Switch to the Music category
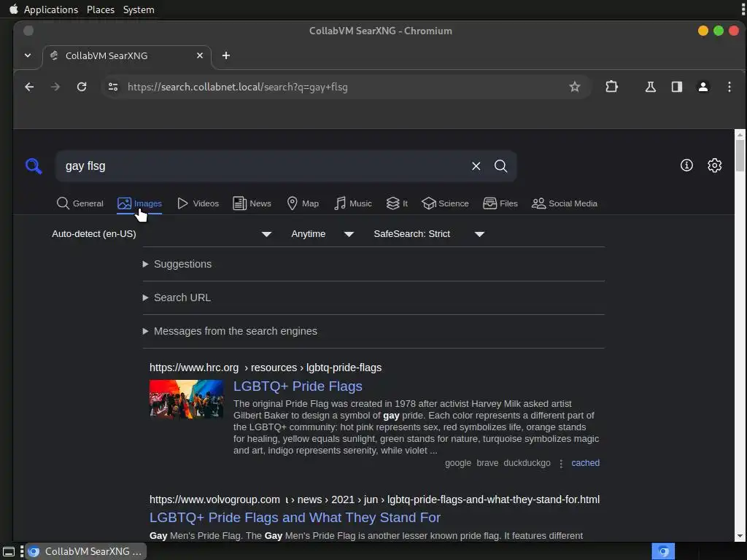747x560 pixels. pos(353,203)
